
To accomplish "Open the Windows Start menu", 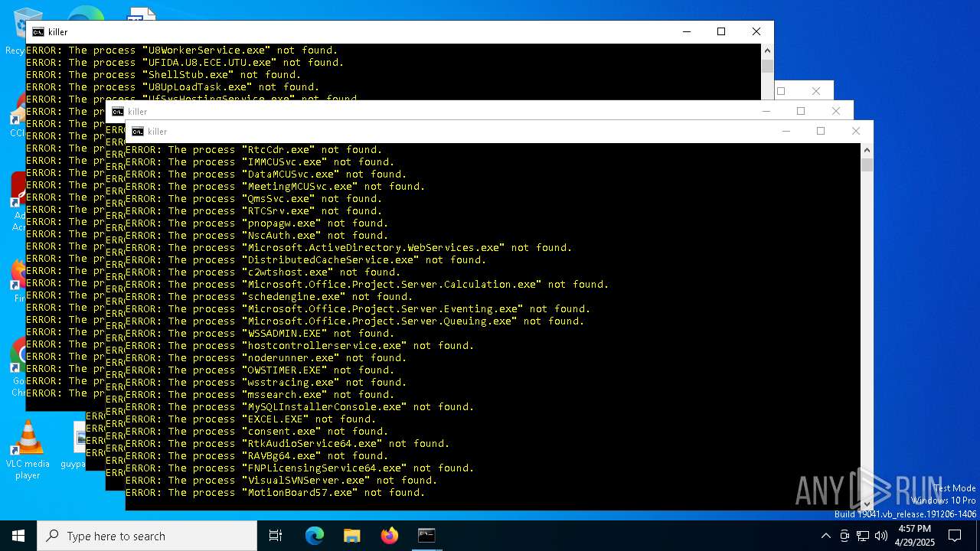I will click(x=18, y=536).
